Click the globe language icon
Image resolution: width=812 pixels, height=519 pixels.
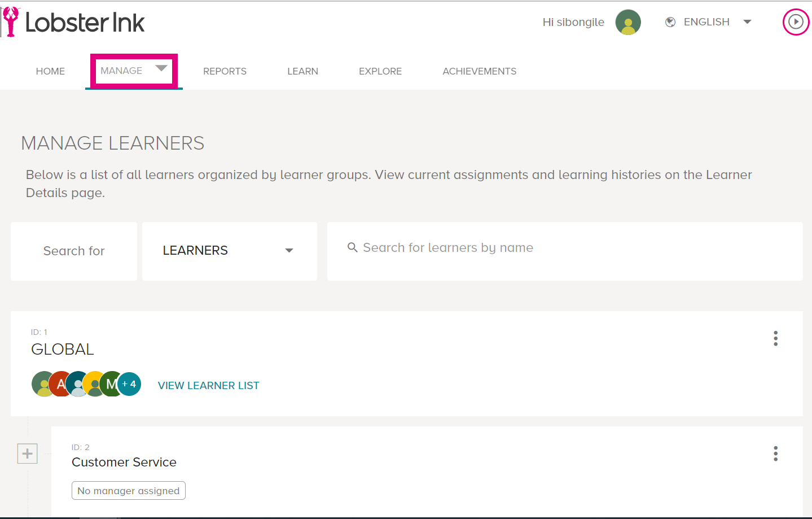click(670, 22)
